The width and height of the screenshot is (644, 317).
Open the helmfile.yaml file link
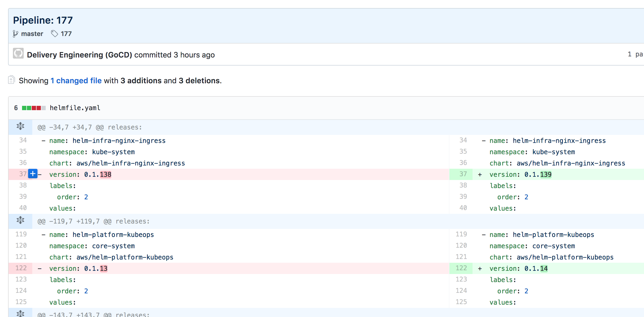pyautogui.click(x=75, y=108)
